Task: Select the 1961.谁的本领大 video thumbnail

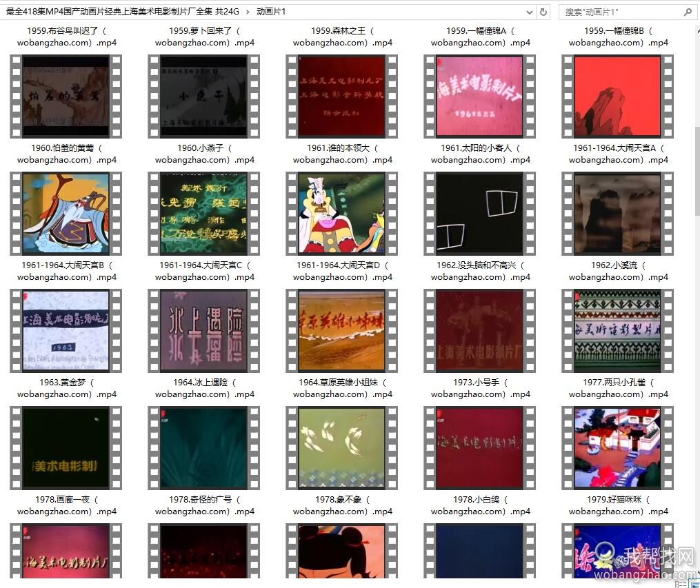Action: 342,96
